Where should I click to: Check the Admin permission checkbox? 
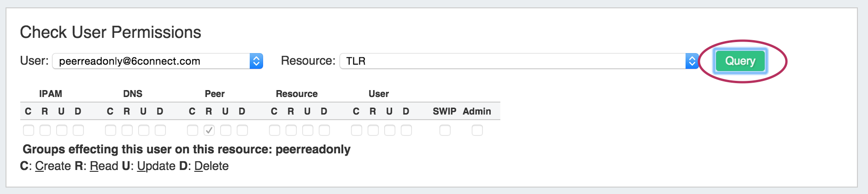pyautogui.click(x=477, y=130)
